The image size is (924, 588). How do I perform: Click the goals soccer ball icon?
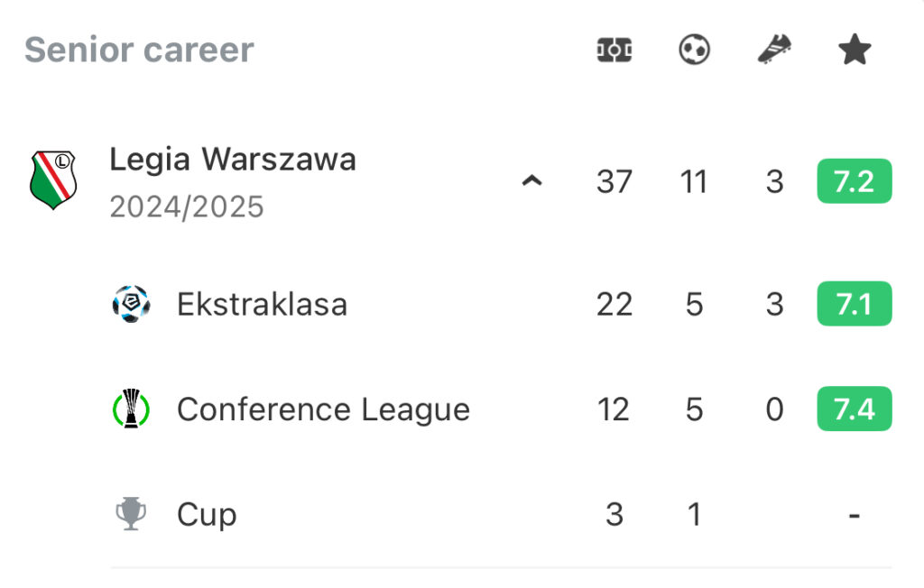pos(694,50)
